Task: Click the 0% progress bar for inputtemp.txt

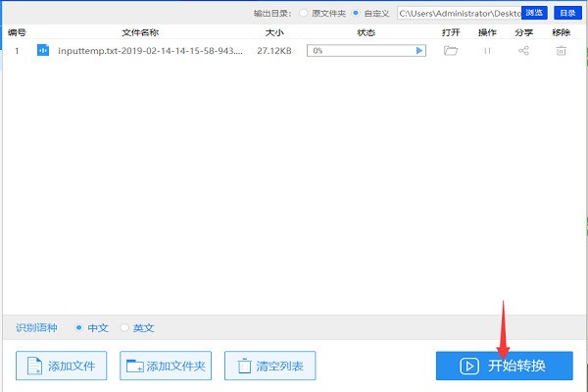Action: 366,51
